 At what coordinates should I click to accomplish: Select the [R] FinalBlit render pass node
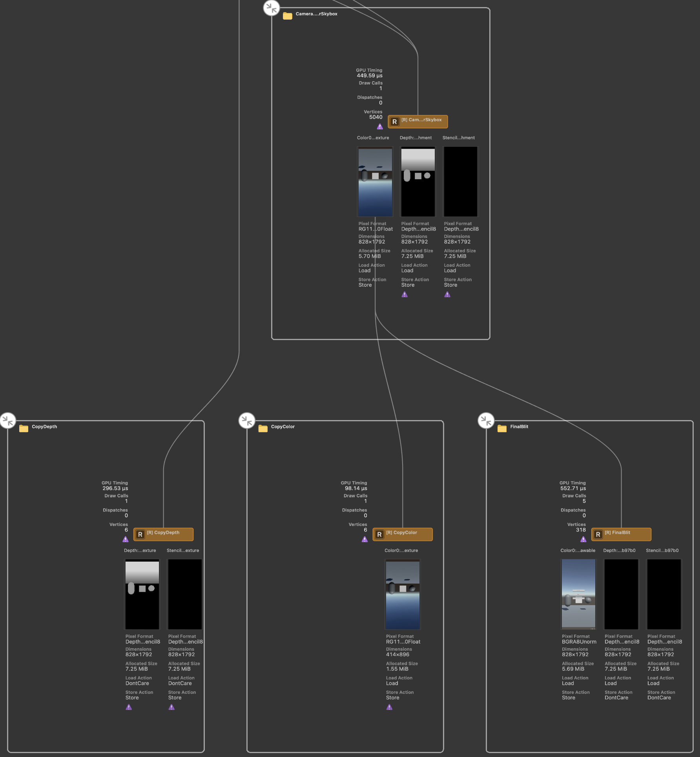(x=621, y=534)
